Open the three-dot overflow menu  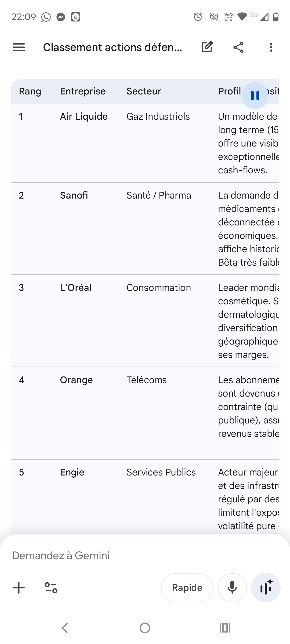[271, 47]
